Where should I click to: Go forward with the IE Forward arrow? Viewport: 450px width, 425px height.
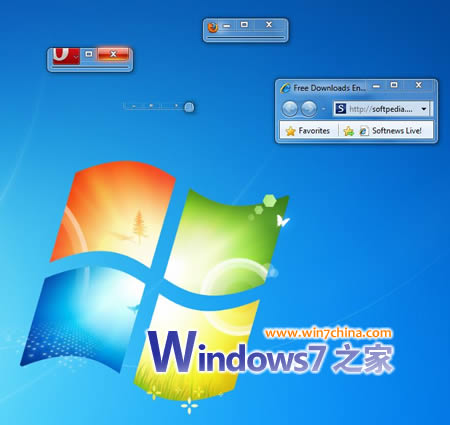click(x=309, y=109)
